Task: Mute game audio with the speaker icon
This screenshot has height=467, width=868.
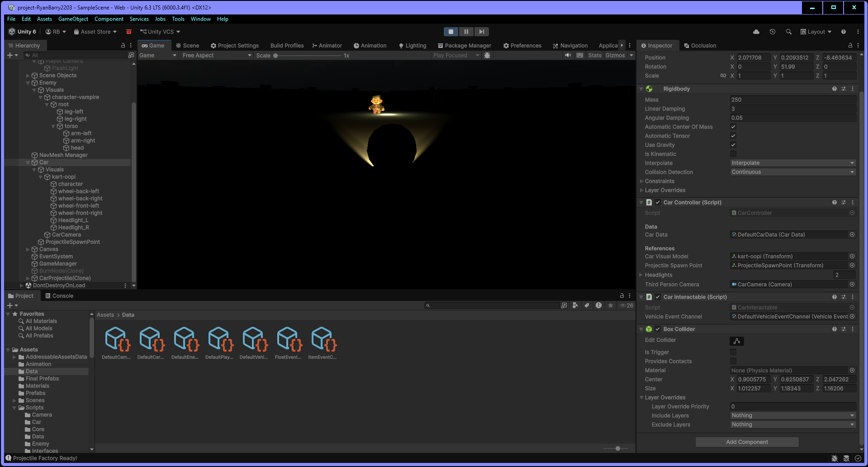Action: coord(568,55)
